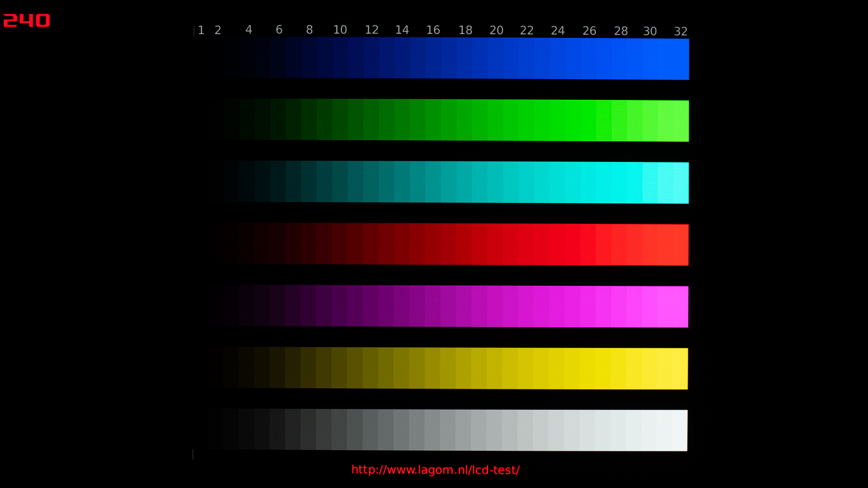Pick the brightest red swatch at bar end

[x=681, y=245]
